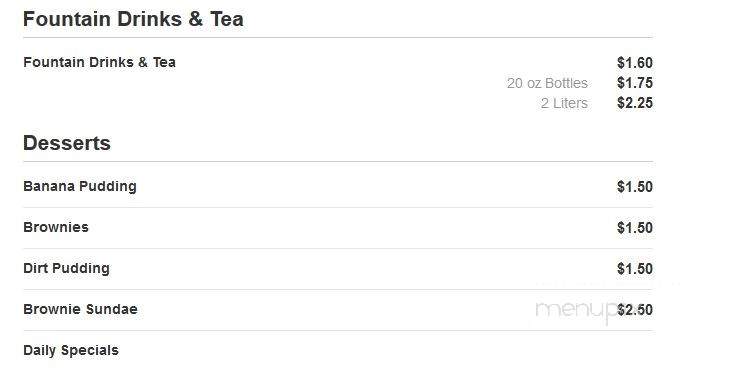
Task: Choose the Dirt Pudding item
Action: tap(66, 268)
